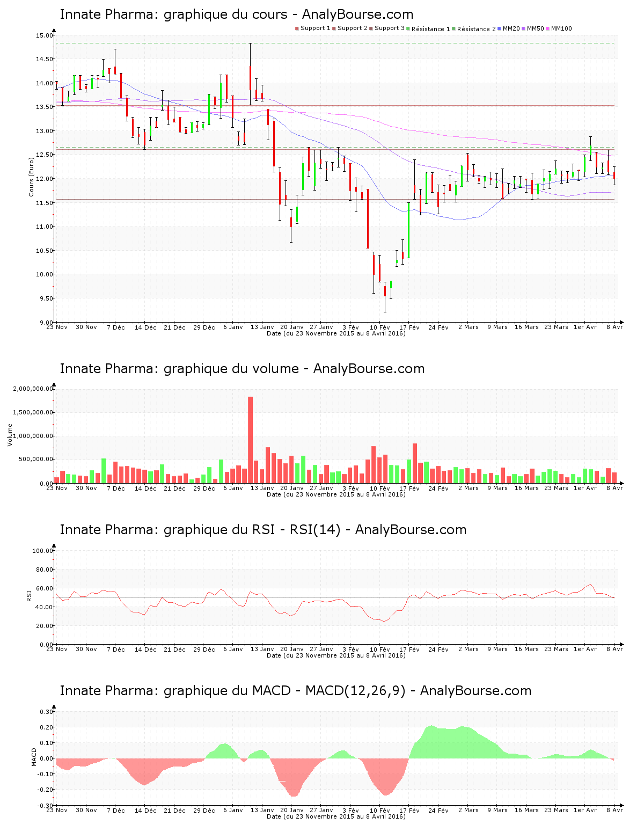Click the -0.20 MACD axis value
The height and width of the screenshot is (832, 644).
pyautogui.click(x=46, y=790)
